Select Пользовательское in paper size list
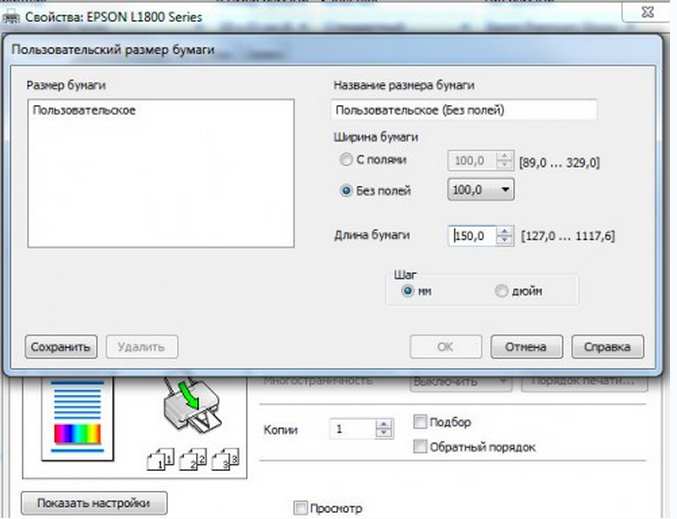 (x=84, y=110)
